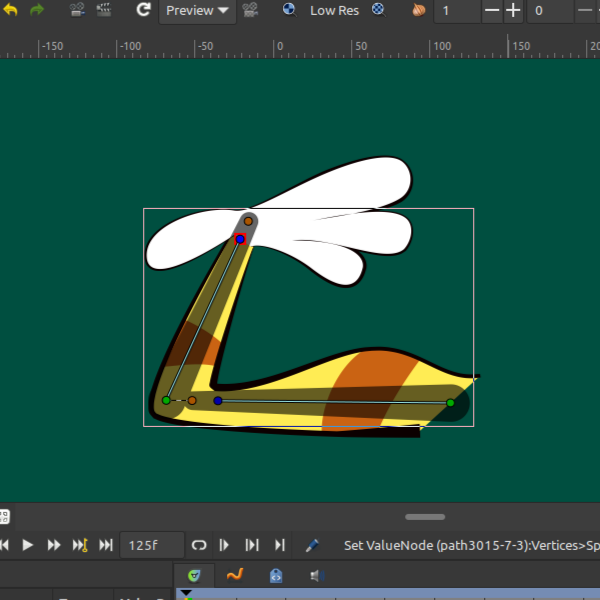Click status text Set ValueNode (path3015-7-3)
This screenshot has height=600, width=600.
point(471,545)
